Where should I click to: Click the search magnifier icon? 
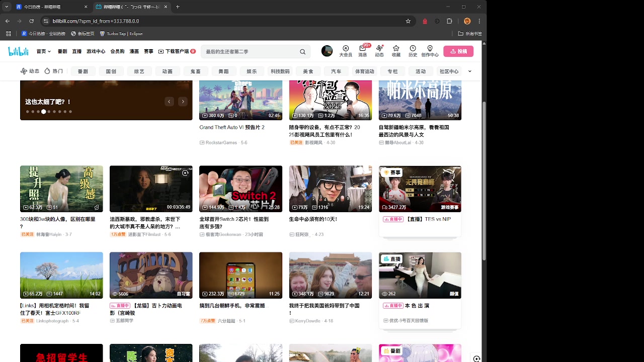302,52
